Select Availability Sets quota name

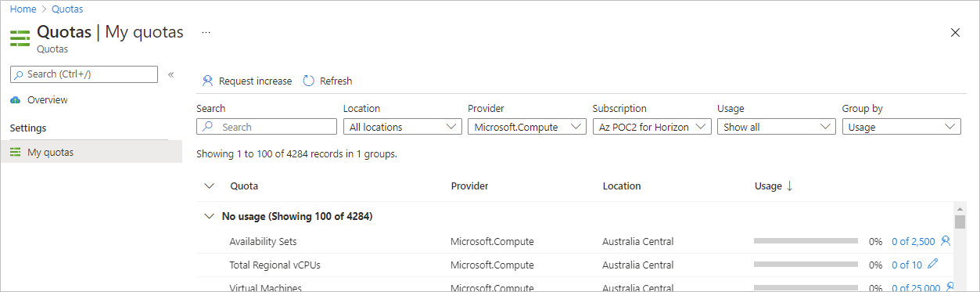(x=263, y=241)
